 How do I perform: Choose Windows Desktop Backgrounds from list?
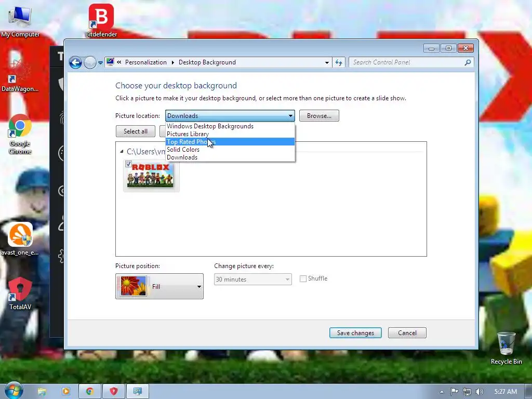click(x=230, y=126)
